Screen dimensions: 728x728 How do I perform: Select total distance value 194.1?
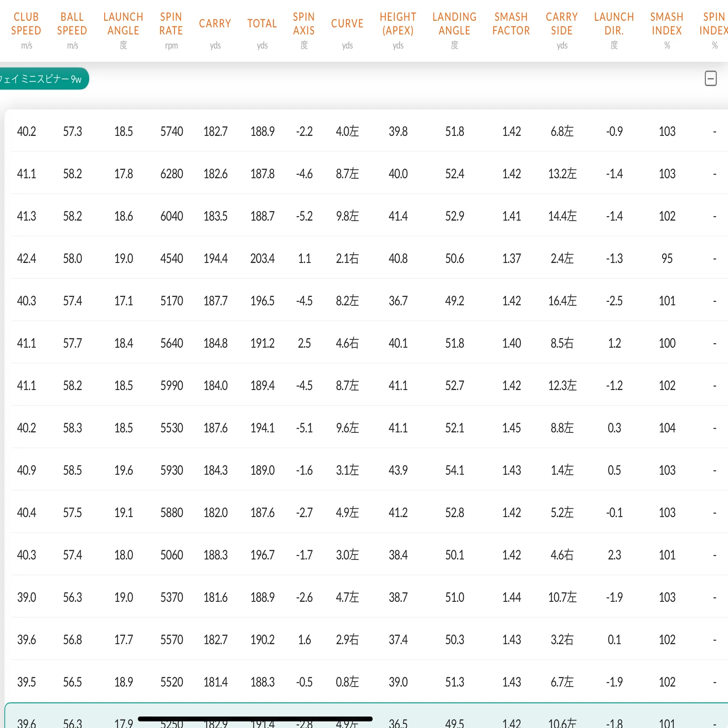pos(263,428)
